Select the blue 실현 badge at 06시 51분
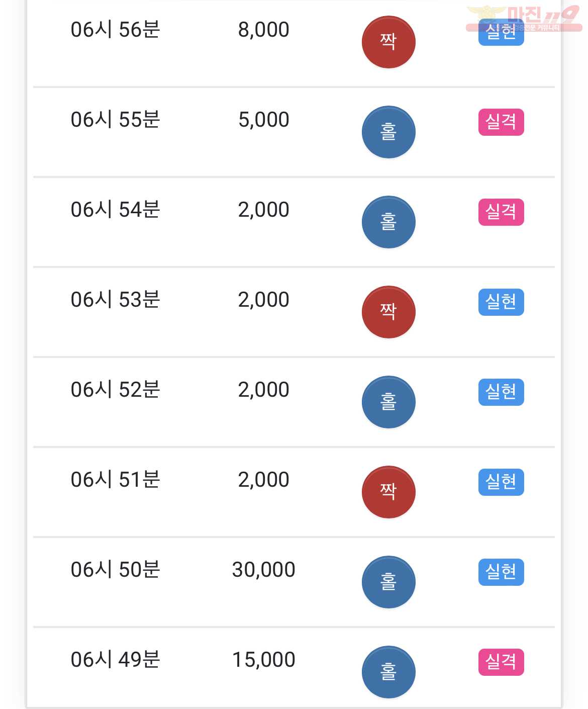588x709 pixels. tap(501, 482)
